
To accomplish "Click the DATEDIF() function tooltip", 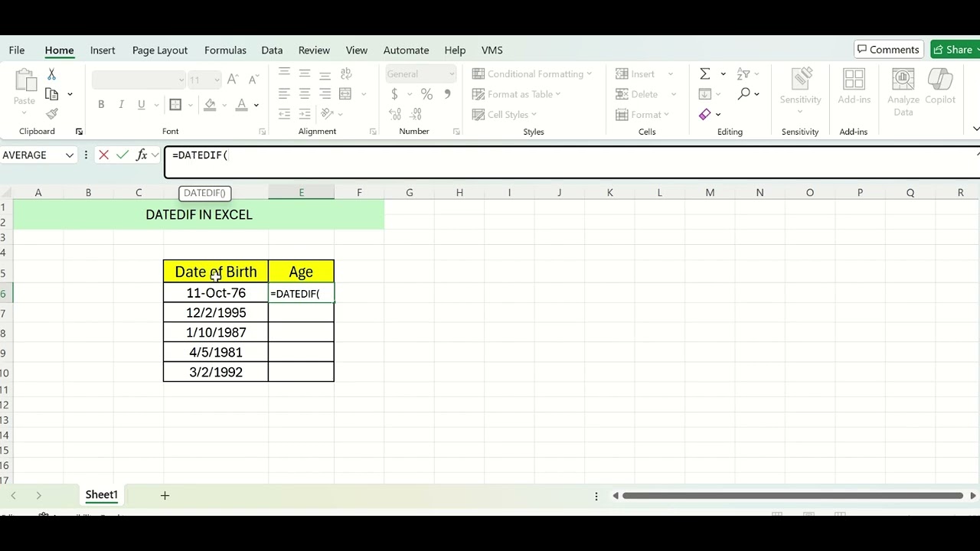I will (204, 193).
